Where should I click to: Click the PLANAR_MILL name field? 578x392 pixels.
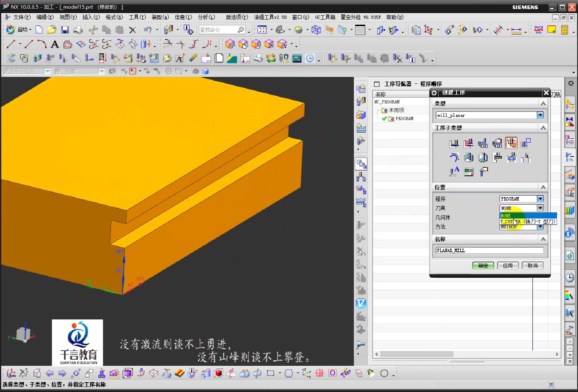[490, 250]
